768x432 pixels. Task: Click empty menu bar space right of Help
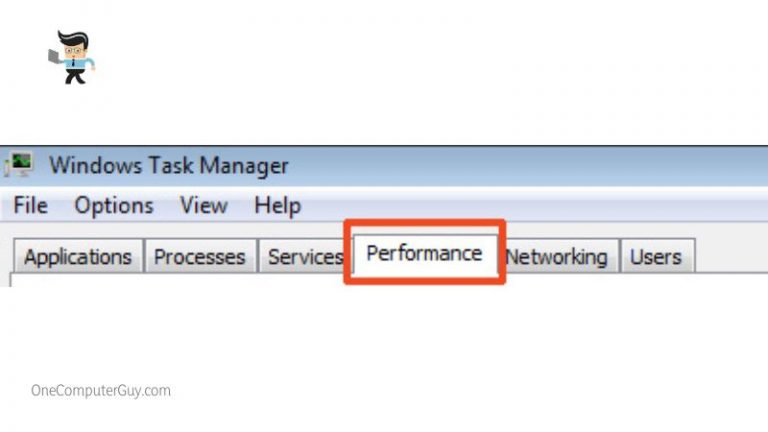[x=530, y=206]
